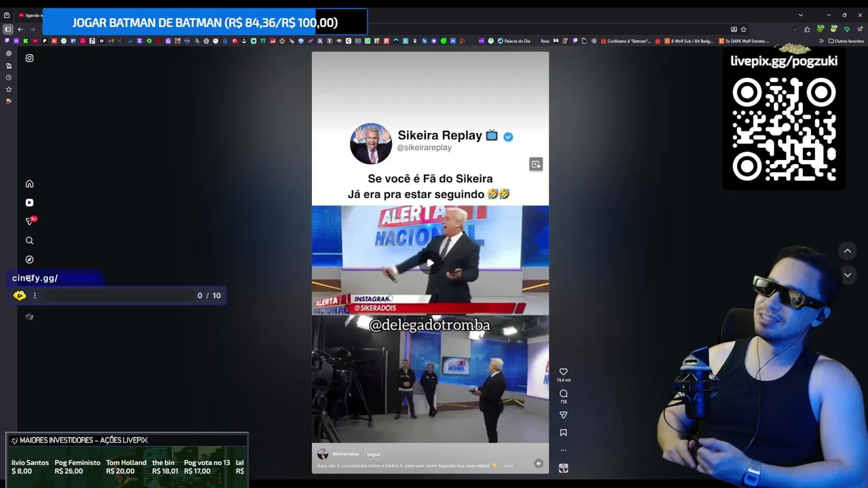868x488 pixels.
Task: Open the 'Outros favoritos' bookmarks folder
Action: 846,41
